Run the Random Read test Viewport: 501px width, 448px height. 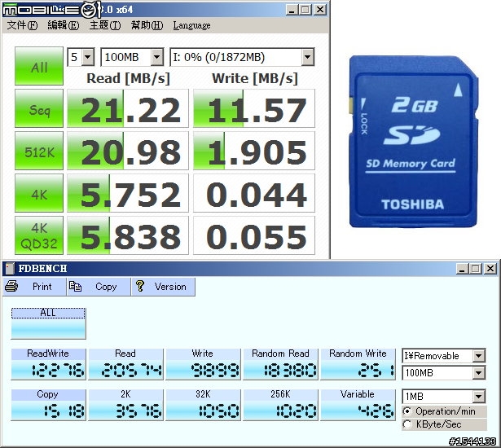point(280,364)
